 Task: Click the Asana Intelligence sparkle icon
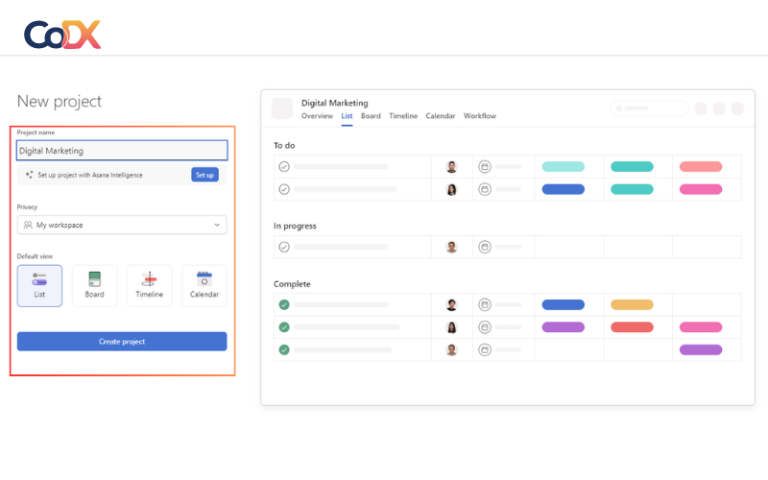[29, 175]
